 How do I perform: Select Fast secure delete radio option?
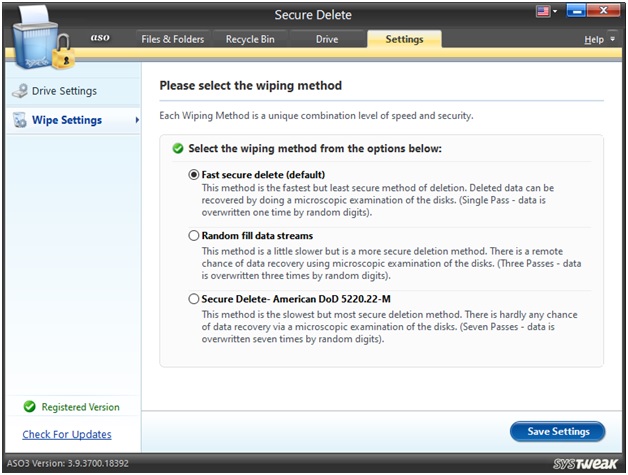pyautogui.click(x=194, y=174)
